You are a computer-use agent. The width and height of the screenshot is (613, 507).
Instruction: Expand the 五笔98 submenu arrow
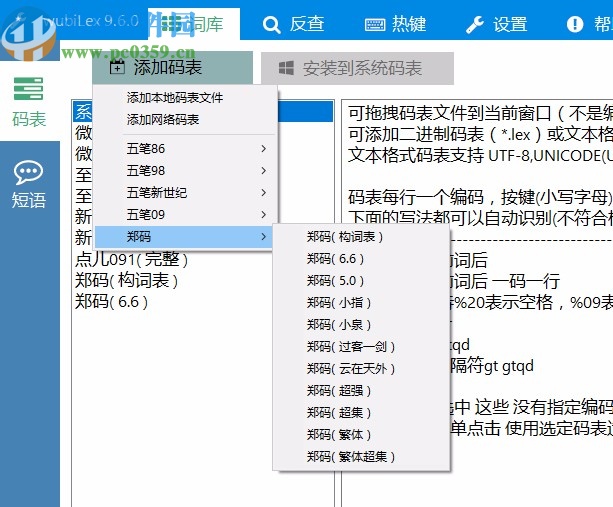pyautogui.click(x=263, y=170)
